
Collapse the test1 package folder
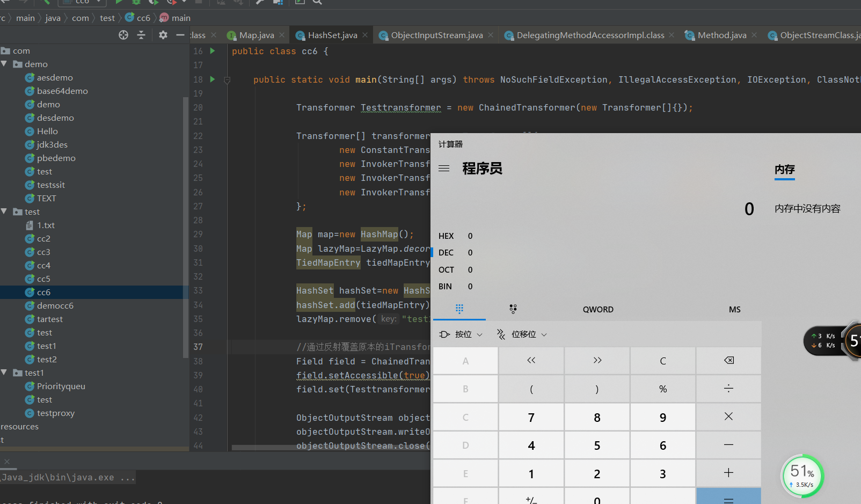[4, 372]
